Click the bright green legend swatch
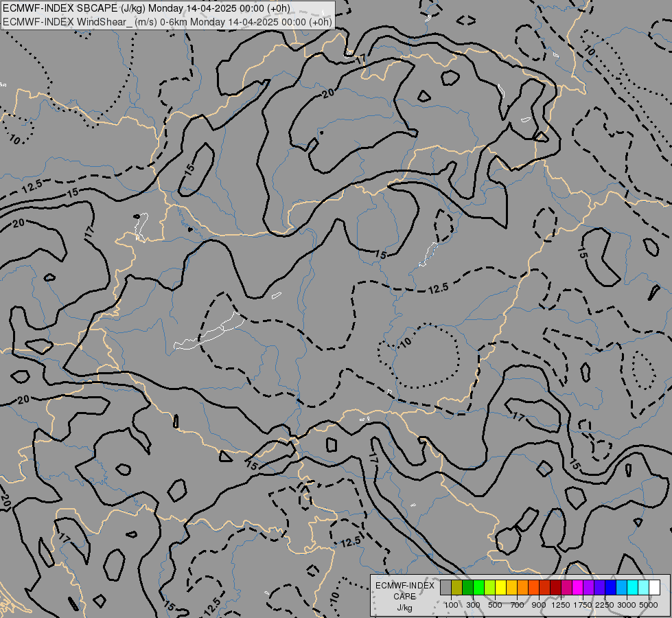The height and width of the screenshot is (618, 672). (x=478, y=587)
